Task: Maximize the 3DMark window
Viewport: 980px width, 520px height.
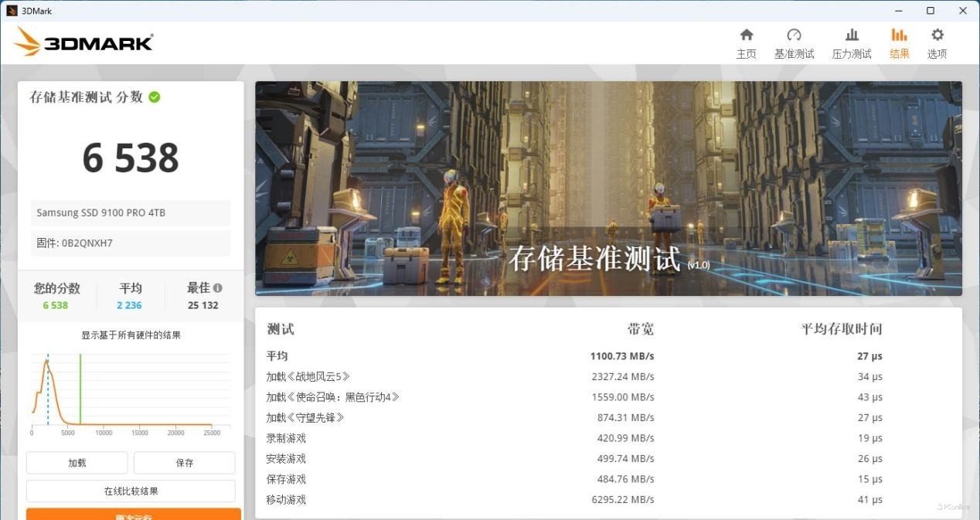Action: (x=931, y=11)
